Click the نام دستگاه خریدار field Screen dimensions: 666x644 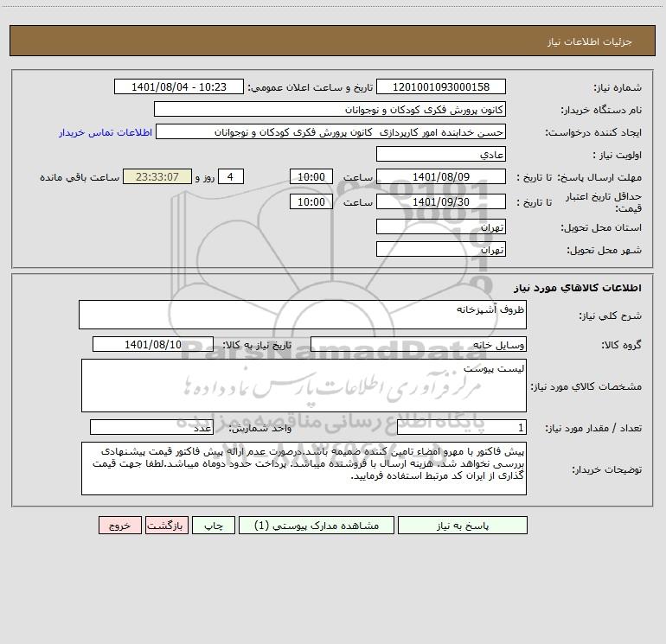[x=330, y=109]
